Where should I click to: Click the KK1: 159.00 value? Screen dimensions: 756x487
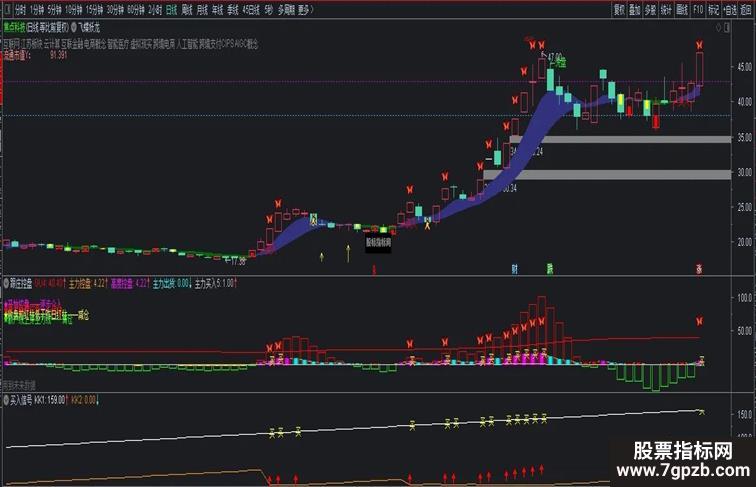click(52, 400)
